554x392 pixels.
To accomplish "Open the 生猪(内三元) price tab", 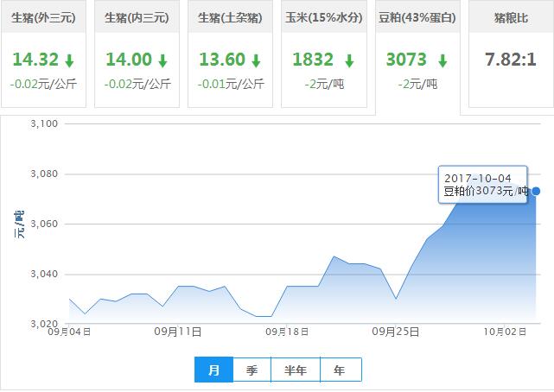I will 137,54.
